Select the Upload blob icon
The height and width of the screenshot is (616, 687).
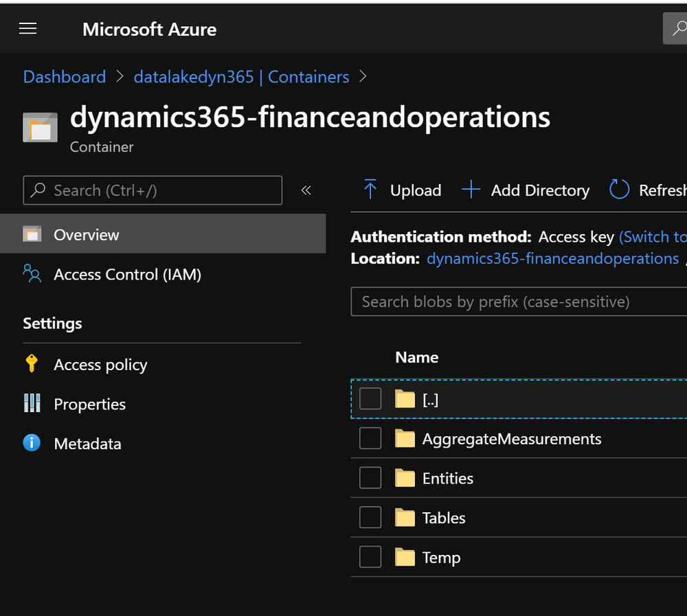coord(370,190)
